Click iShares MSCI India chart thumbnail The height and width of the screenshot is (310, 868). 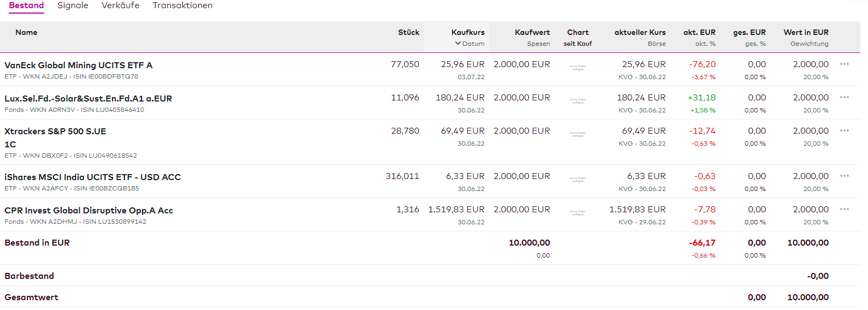click(578, 180)
